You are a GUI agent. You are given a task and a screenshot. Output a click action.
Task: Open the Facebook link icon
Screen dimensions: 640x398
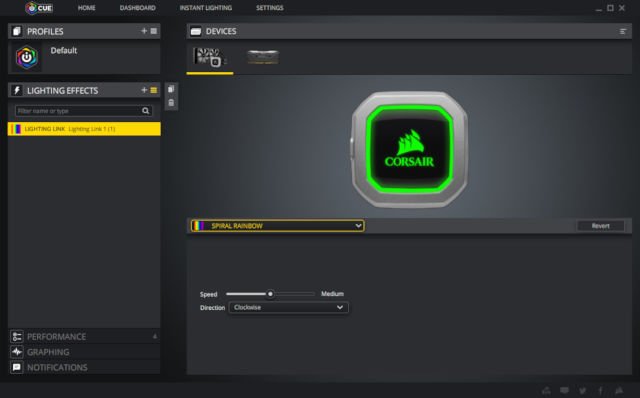pos(600,391)
